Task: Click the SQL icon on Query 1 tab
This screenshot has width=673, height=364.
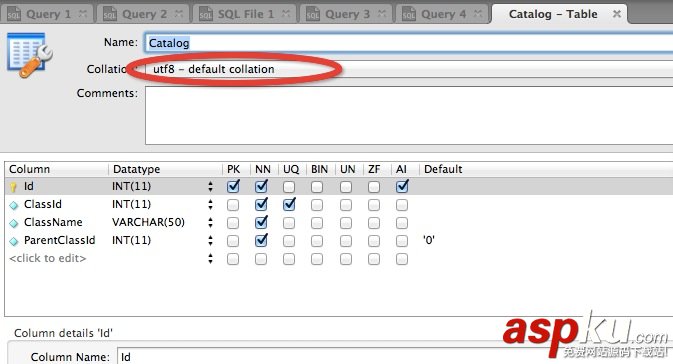Action: click(x=14, y=14)
